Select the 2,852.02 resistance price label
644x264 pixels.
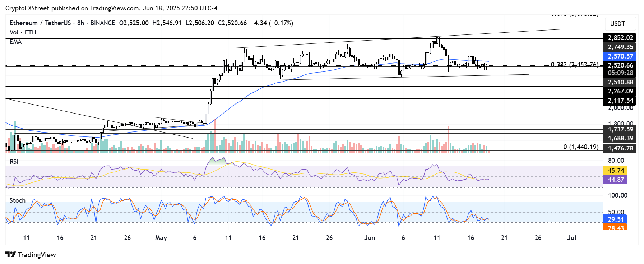coord(620,38)
